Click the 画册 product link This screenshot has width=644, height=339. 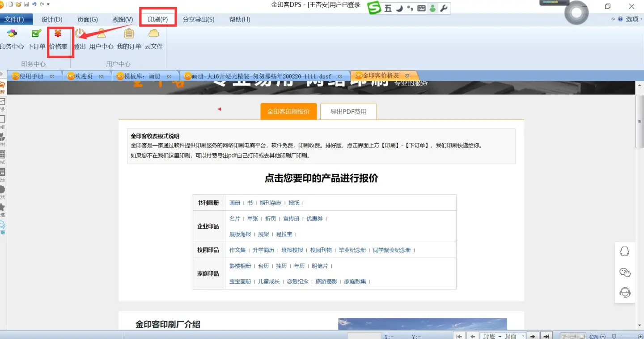235,203
